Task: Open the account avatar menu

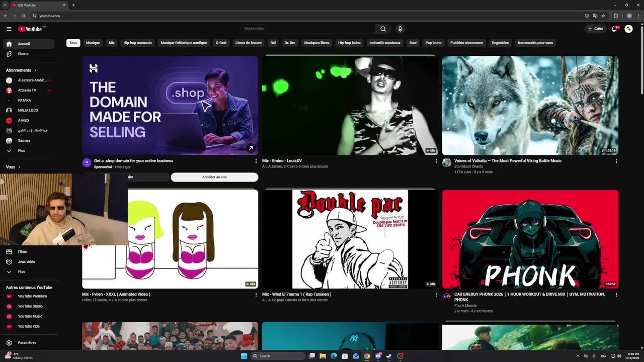Action: [x=628, y=29]
